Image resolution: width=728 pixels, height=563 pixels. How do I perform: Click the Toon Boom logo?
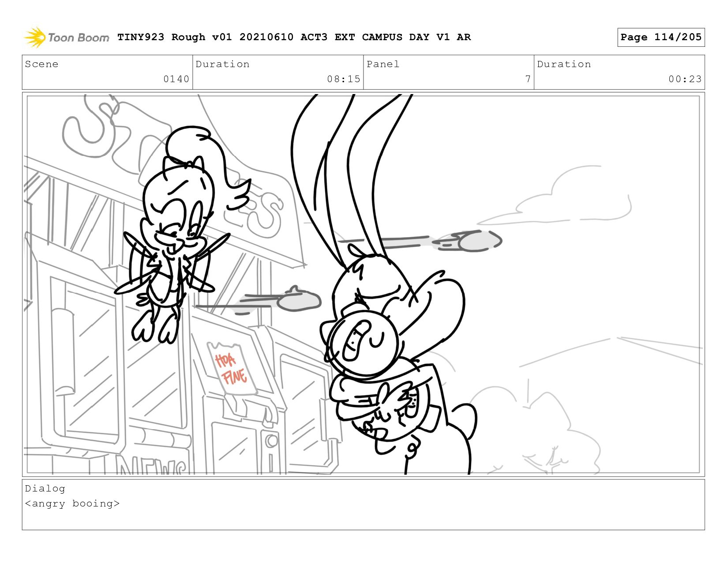point(66,37)
